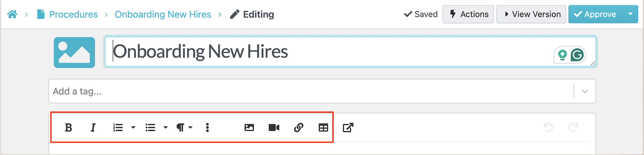Image resolution: width=644 pixels, height=155 pixels.
Task: Open the Procedures breadcrumb link
Action: 73,14
